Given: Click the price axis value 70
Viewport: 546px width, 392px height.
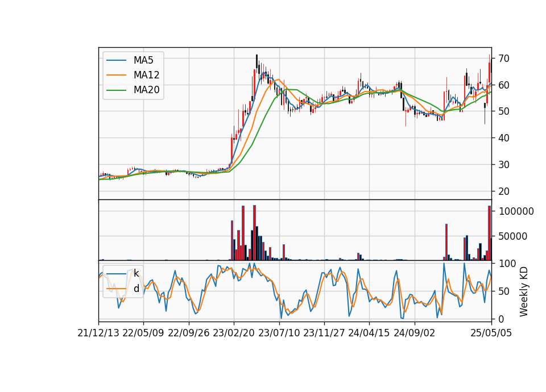Looking at the screenshot, I should (504, 59).
